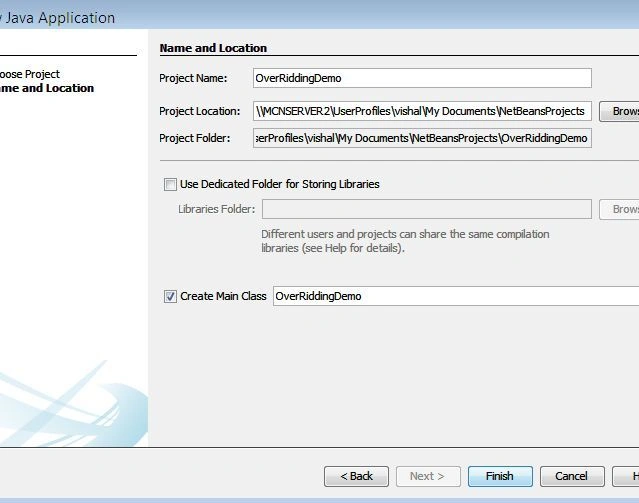Click the Java Application title text
The image size is (639, 503).
(x=57, y=18)
